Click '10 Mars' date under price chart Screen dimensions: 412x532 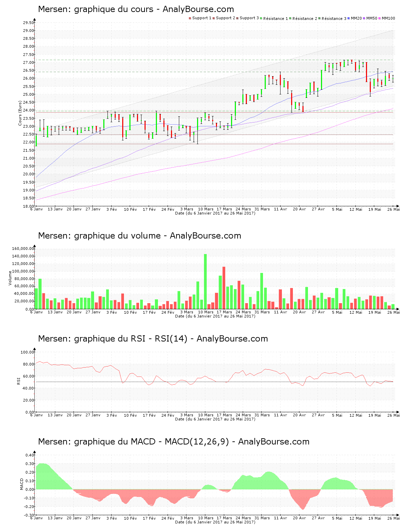click(206, 209)
